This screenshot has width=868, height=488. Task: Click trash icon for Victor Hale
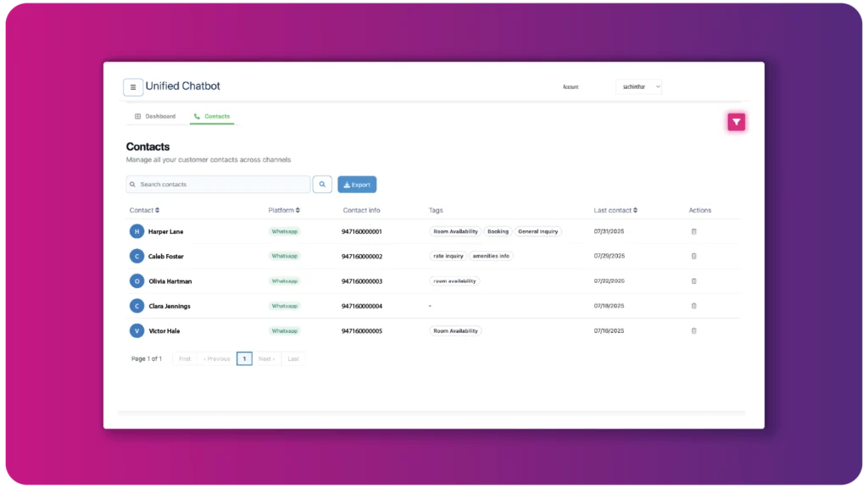click(693, 331)
